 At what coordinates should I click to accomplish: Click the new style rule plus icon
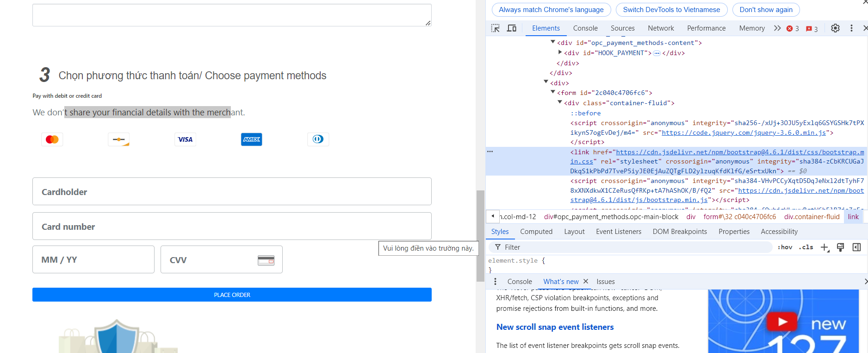pos(825,247)
